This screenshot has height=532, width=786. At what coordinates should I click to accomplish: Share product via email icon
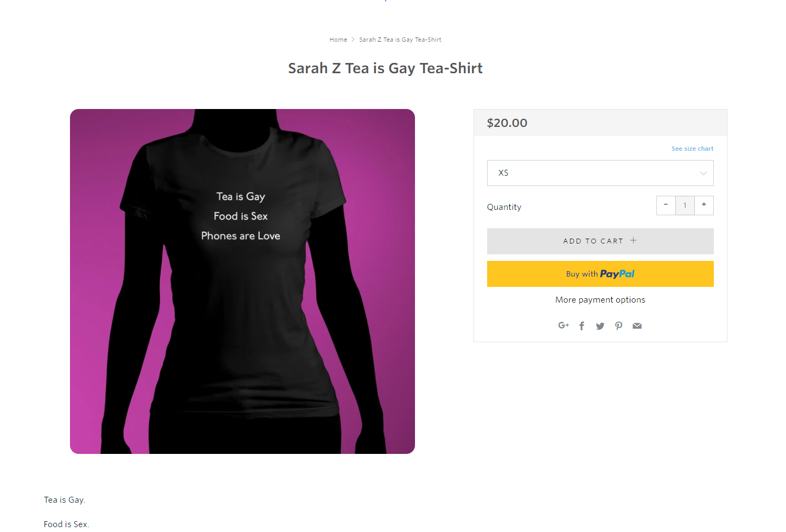point(637,326)
